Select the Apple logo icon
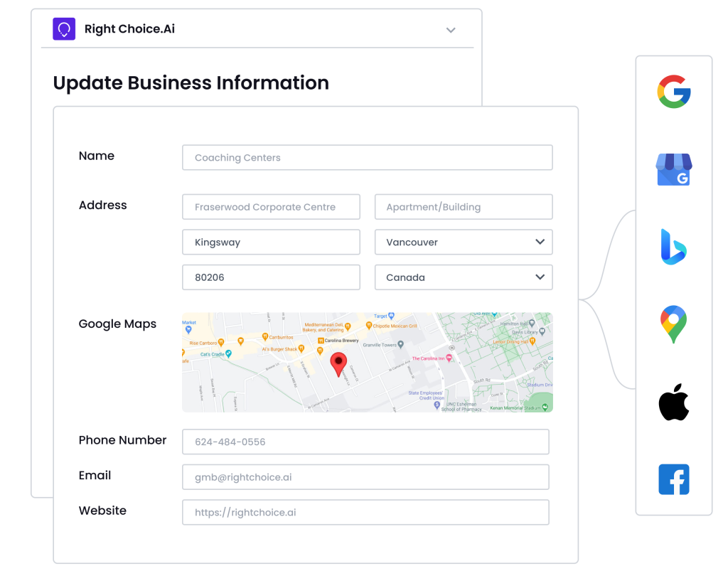 click(x=674, y=402)
